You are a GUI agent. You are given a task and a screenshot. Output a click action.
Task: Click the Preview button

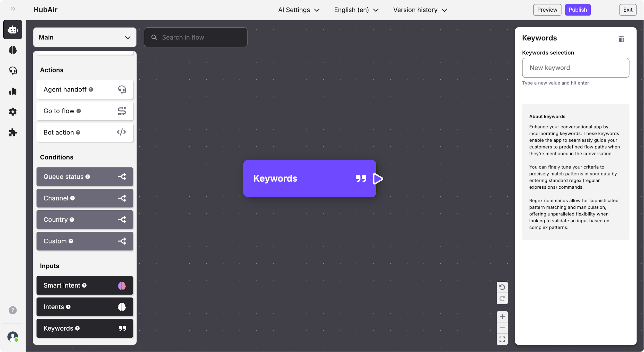547,10
